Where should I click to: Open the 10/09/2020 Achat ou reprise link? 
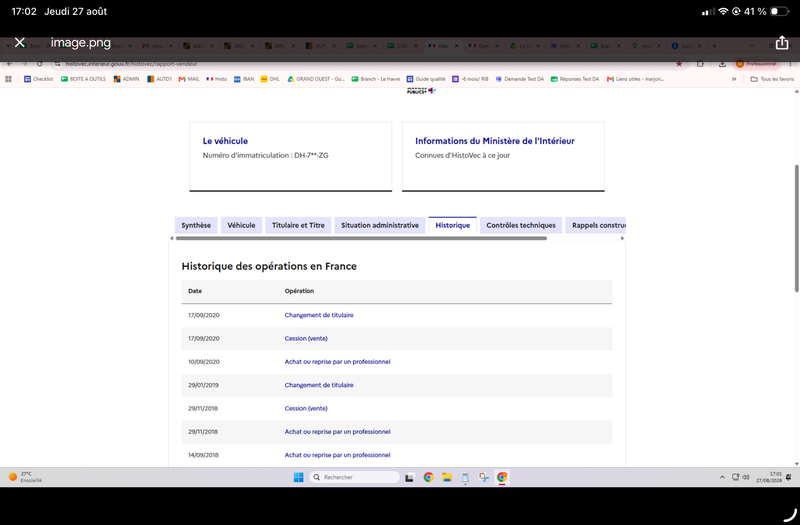tap(337, 362)
